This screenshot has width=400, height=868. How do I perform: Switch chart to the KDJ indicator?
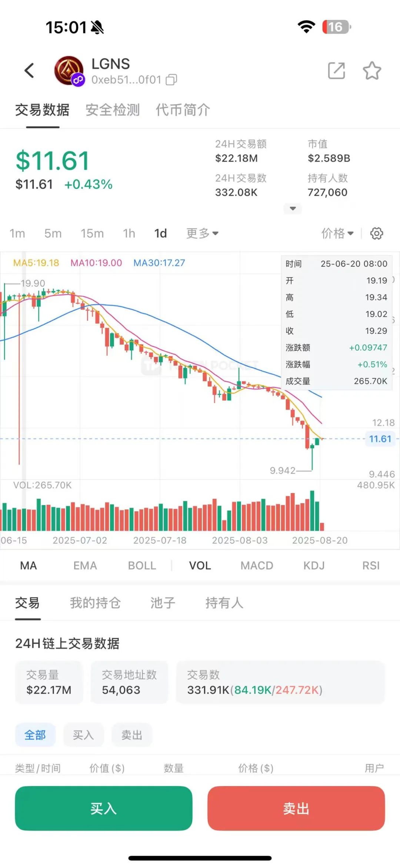point(314,565)
